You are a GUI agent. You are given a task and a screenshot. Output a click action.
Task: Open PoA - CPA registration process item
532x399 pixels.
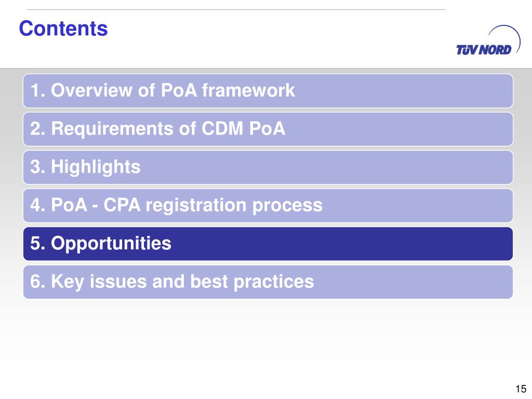(268, 206)
